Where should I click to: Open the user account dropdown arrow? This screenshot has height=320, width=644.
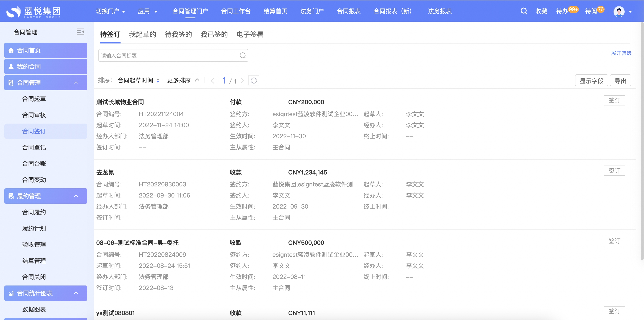click(x=630, y=12)
